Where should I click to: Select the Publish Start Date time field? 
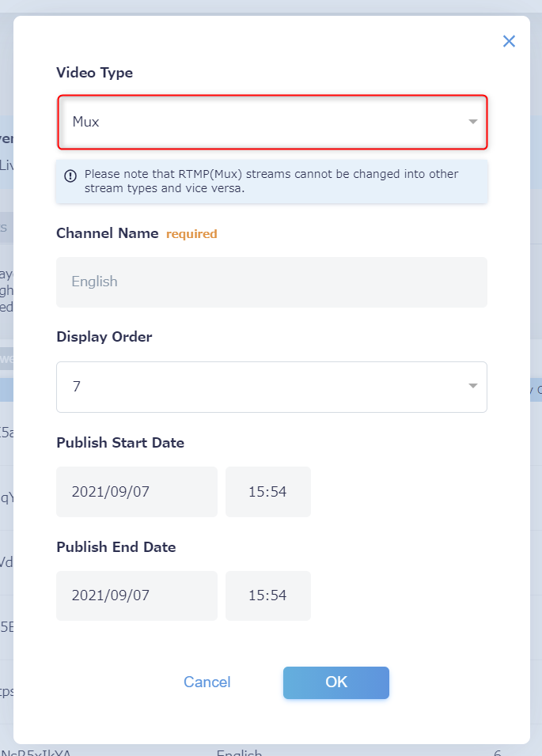point(268,492)
